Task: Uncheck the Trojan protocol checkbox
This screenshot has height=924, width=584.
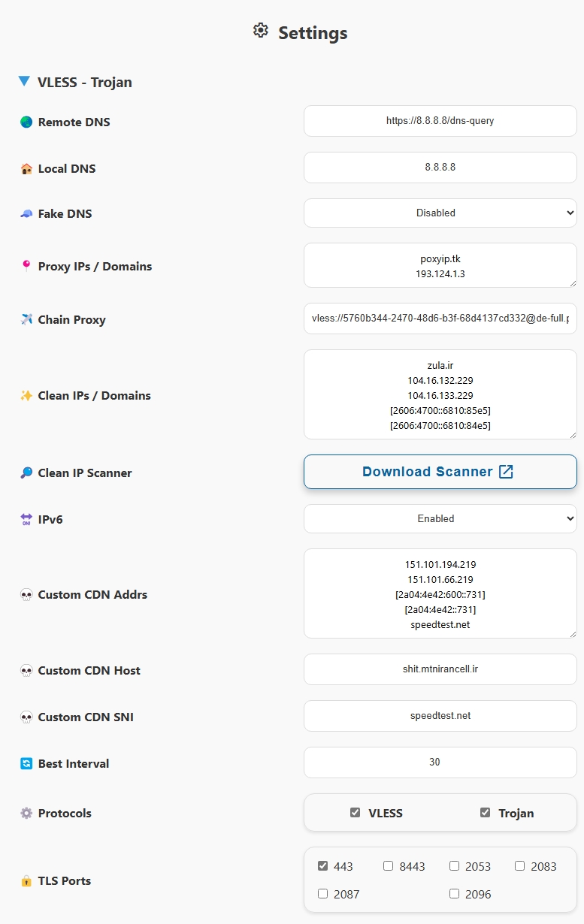Action: coord(485,813)
